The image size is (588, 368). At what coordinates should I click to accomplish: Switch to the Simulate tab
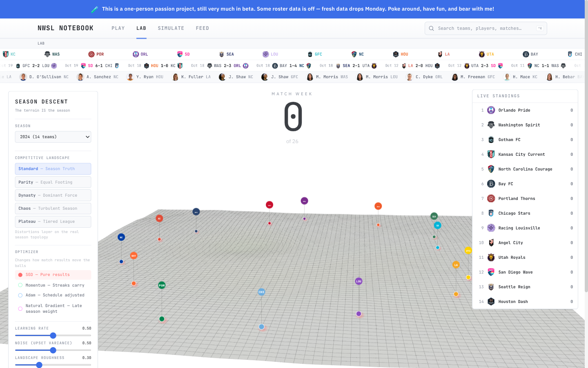pos(171,28)
